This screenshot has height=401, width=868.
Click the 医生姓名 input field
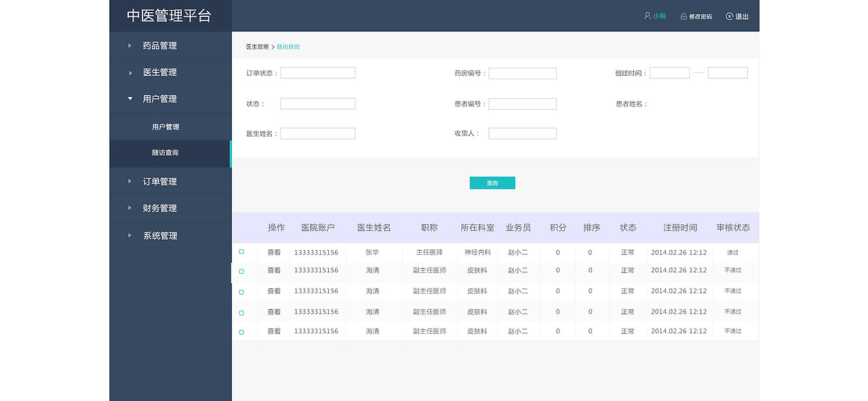tap(317, 133)
